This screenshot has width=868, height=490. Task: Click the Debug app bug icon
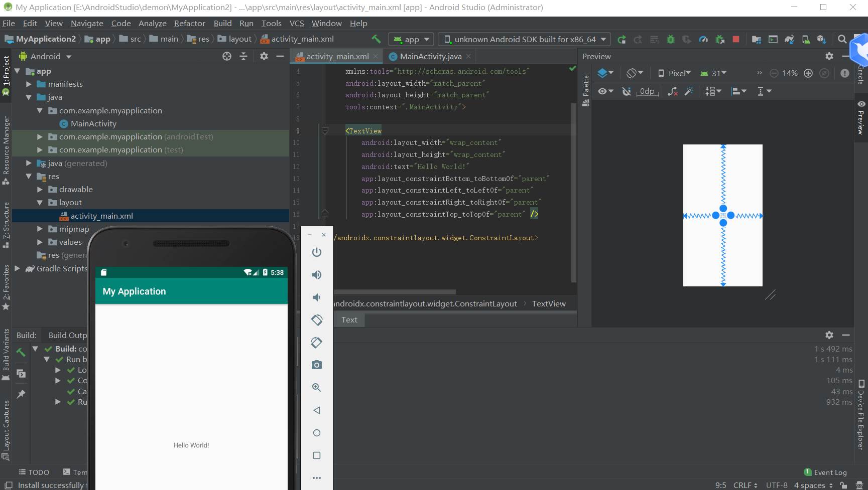tap(670, 39)
